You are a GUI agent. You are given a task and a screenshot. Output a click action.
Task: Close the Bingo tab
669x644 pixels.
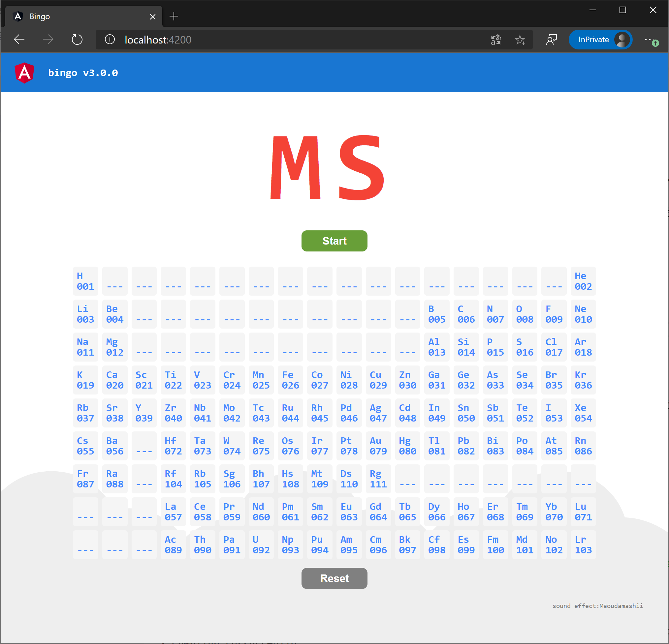pyautogui.click(x=153, y=17)
